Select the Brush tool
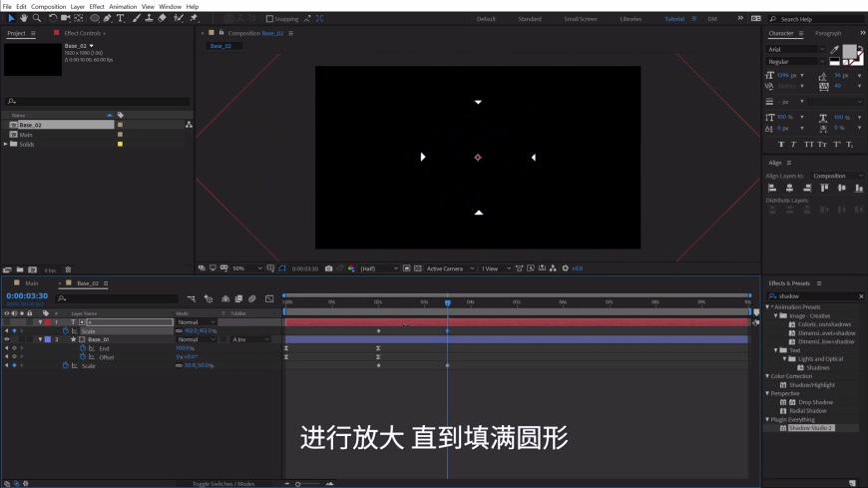The width and height of the screenshot is (868, 488). 136,18
